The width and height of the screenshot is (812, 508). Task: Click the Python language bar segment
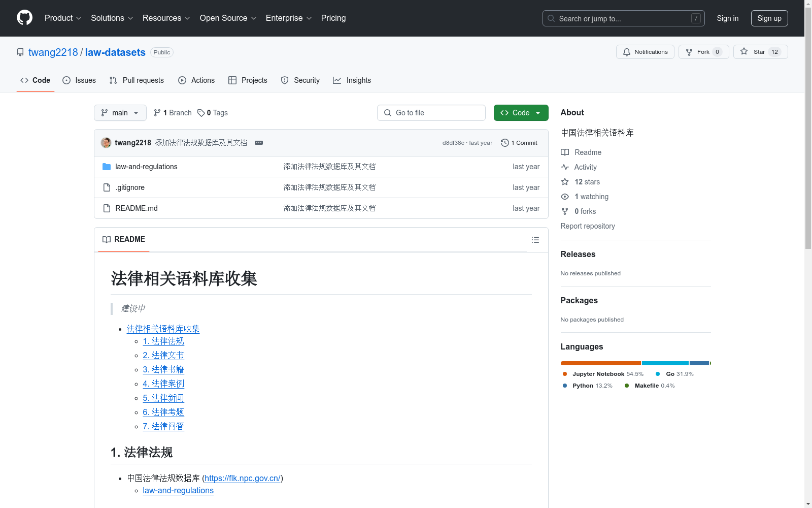tap(699, 363)
